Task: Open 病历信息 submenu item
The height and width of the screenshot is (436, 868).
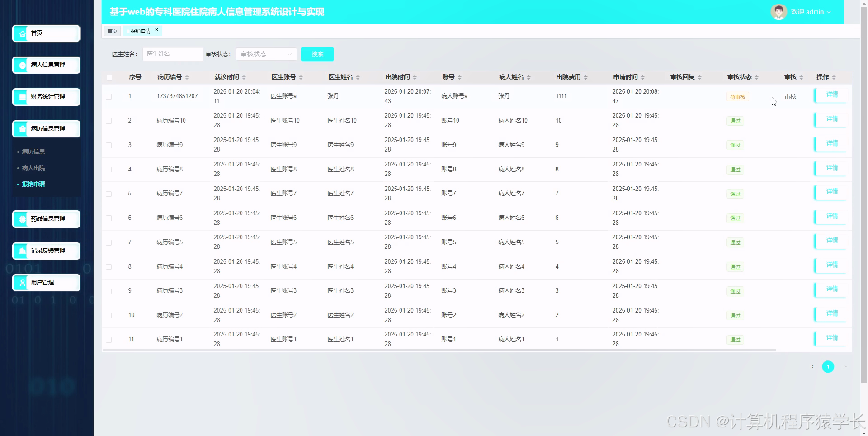Action: coord(33,152)
